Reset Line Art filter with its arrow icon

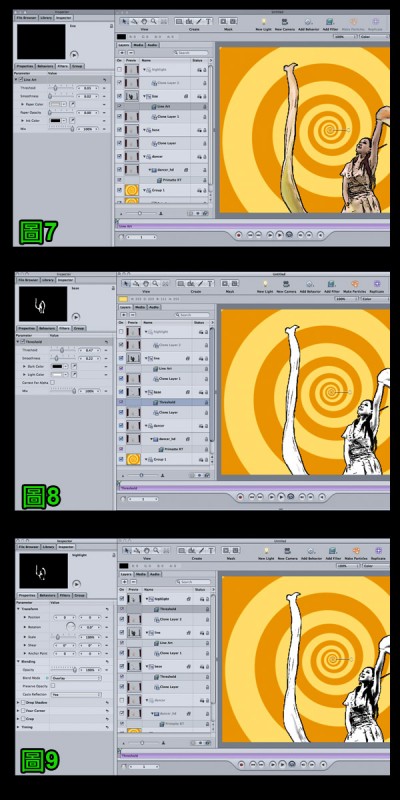click(105, 80)
